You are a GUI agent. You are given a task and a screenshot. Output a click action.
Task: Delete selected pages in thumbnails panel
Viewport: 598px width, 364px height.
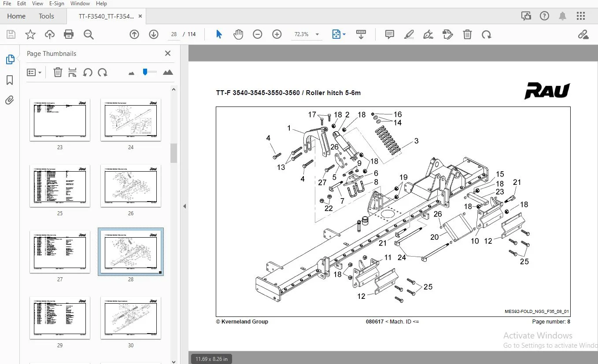pyautogui.click(x=58, y=72)
